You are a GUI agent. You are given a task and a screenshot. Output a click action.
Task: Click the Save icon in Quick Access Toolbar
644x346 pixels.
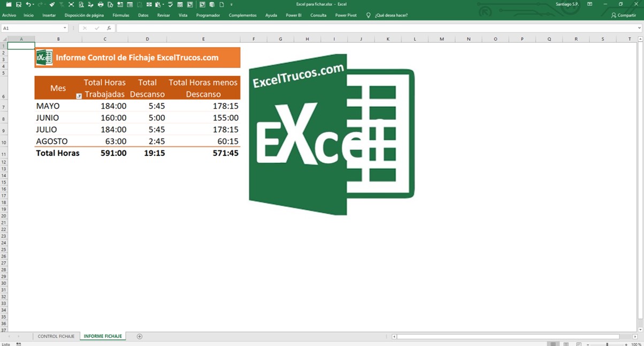tap(18, 4)
